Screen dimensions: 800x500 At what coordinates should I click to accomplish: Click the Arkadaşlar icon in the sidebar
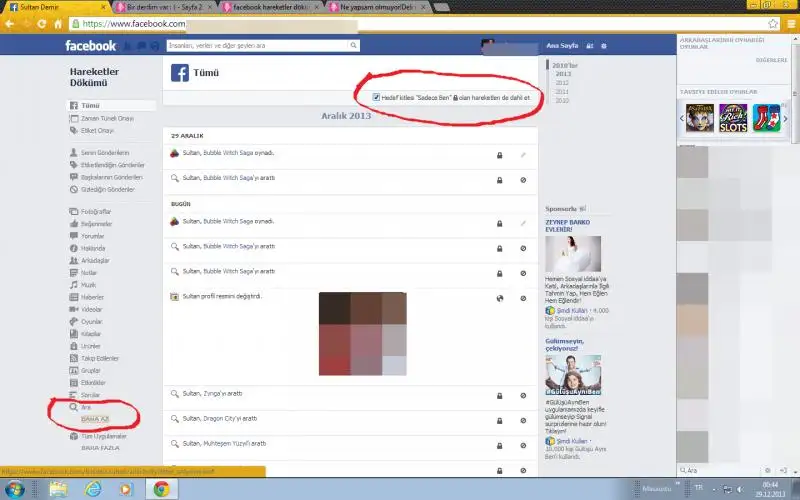pos(74,261)
